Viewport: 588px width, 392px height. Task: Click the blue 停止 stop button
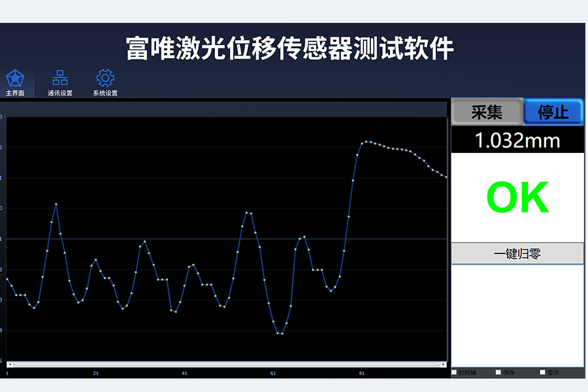pos(553,112)
